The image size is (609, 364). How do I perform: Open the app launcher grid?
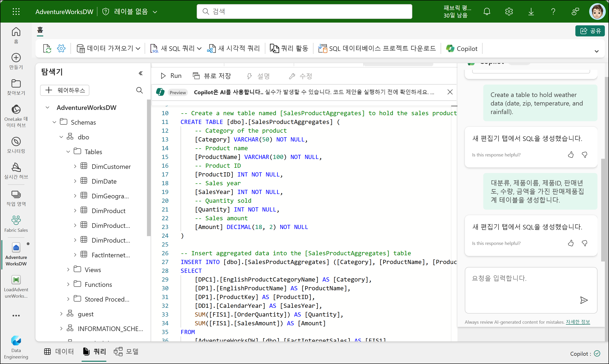pos(16,12)
